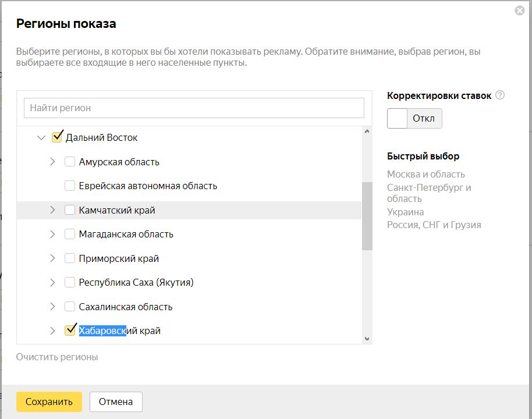Viewport: 532px width, 419px height.
Task: Click Очистить регионы link
Action: pyautogui.click(x=57, y=357)
